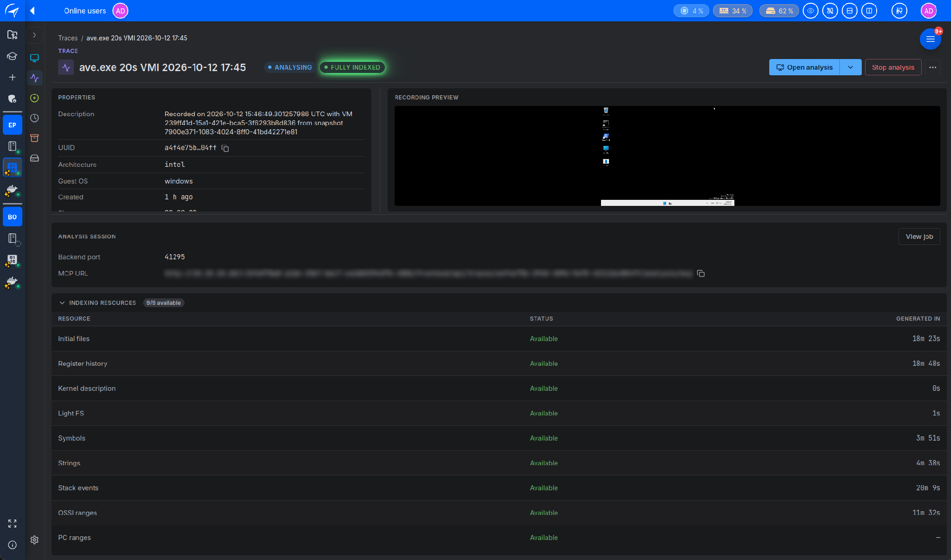Expand the secondary sidebar chevron
951x560 pixels.
click(x=34, y=35)
